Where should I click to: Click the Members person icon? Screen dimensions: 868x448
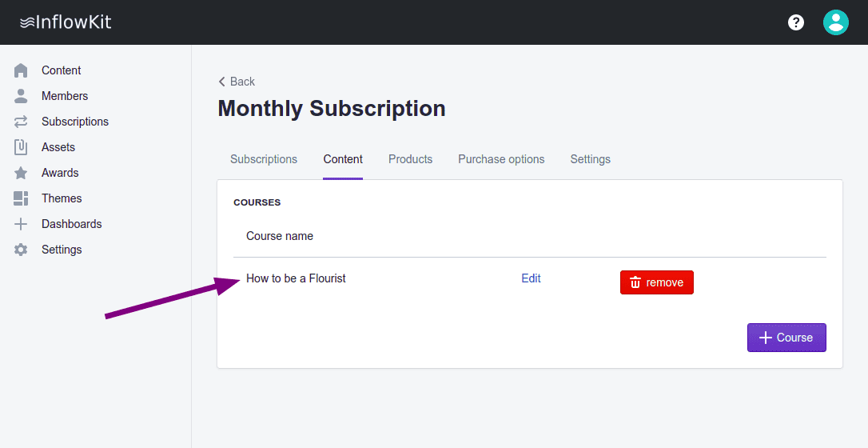pos(21,96)
